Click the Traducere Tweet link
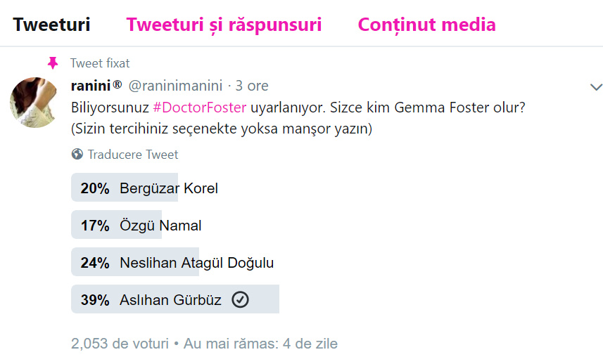 133,155
